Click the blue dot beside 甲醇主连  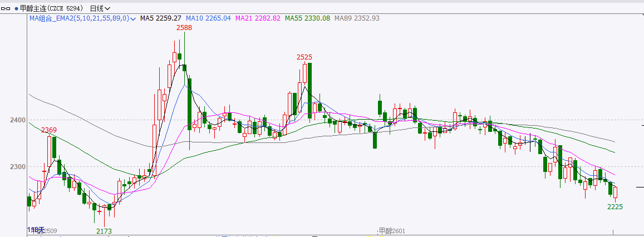[x=16, y=8]
